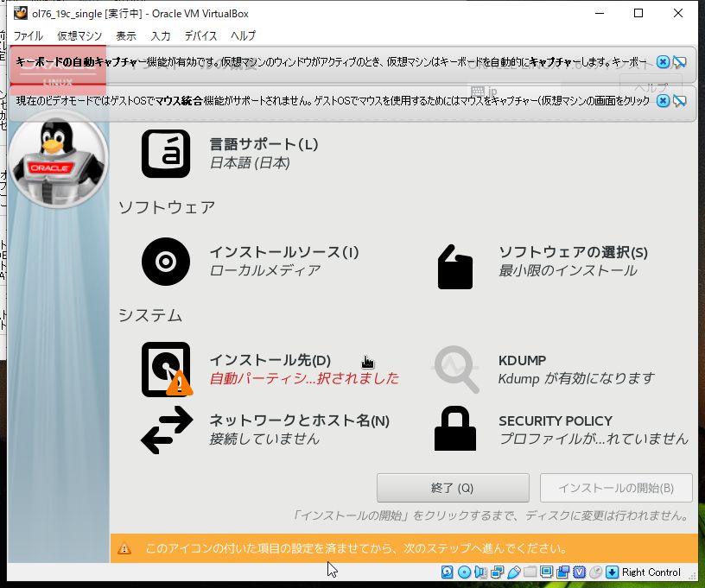Image resolution: width=705 pixels, height=588 pixels.
Task: Disable future mouse integration notifications via bubble icon
Action: [680, 100]
